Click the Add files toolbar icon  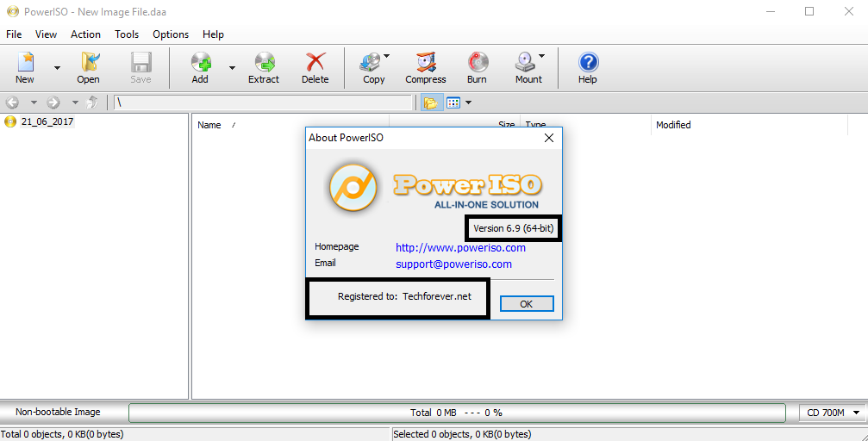coord(201,62)
